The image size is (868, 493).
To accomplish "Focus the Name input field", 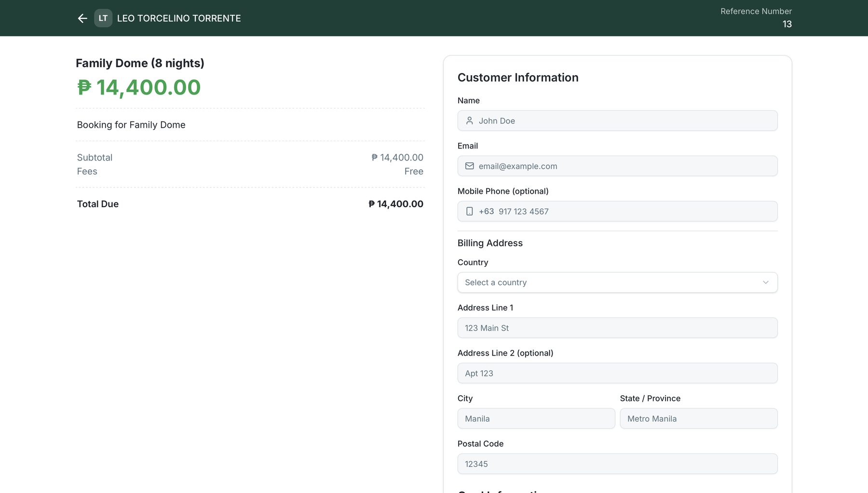I will pos(617,121).
